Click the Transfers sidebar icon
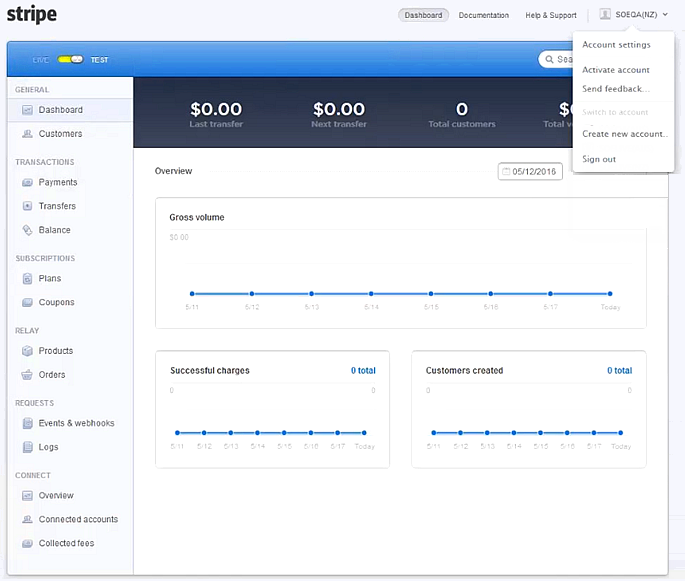The width and height of the screenshot is (685, 581). pos(27,206)
